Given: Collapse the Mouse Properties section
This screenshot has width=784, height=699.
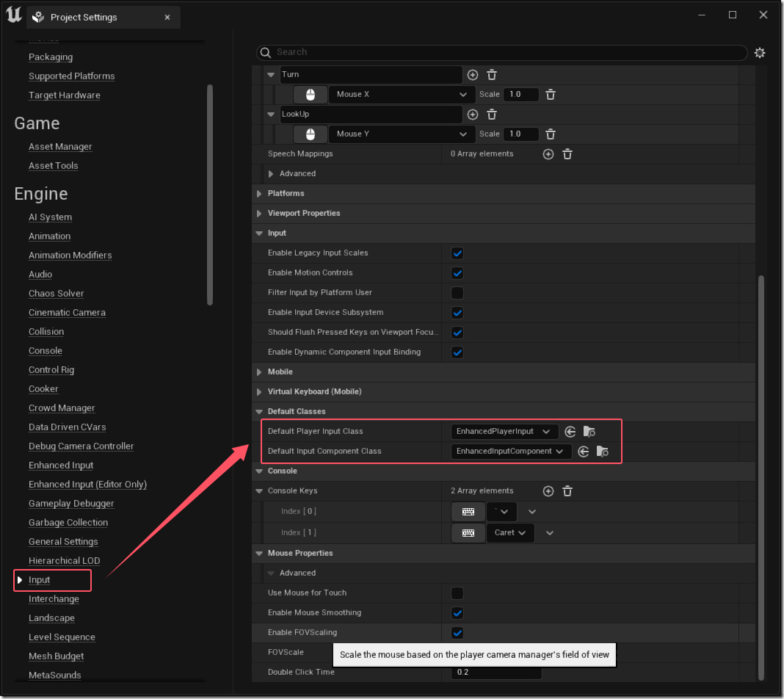Looking at the screenshot, I should pyautogui.click(x=259, y=554).
